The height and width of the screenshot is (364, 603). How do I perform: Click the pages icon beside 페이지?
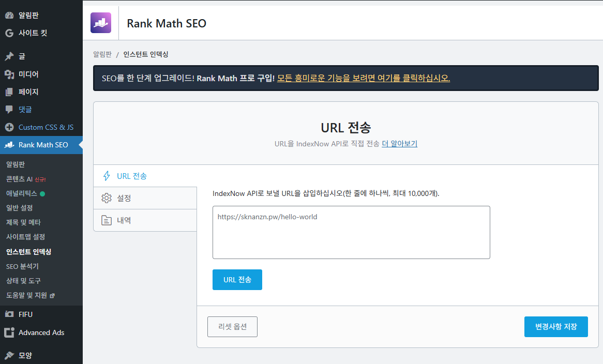(9, 92)
